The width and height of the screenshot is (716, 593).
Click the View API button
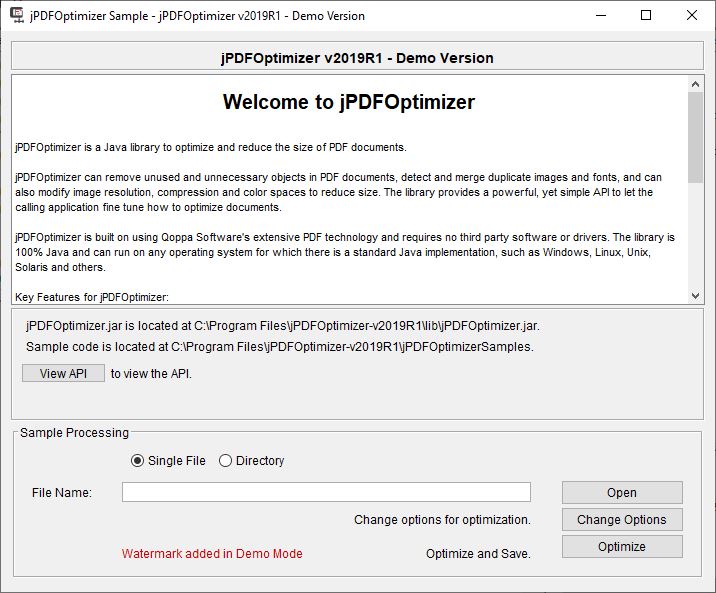coord(63,373)
